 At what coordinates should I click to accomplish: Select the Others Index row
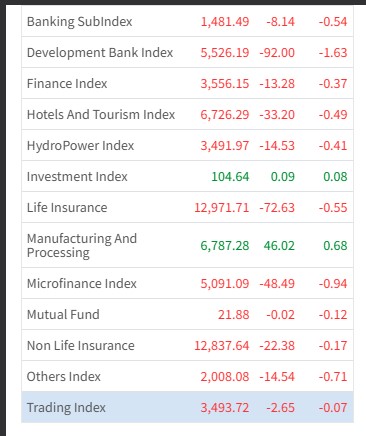187,376
